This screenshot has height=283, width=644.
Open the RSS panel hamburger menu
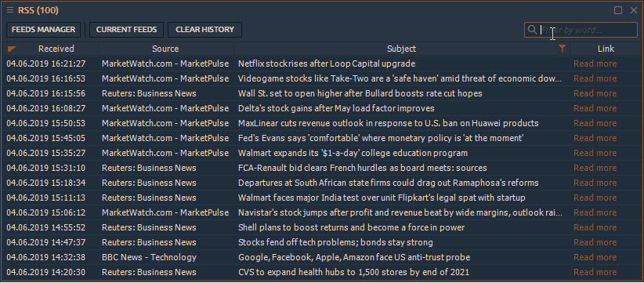pyautogui.click(x=10, y=10)
